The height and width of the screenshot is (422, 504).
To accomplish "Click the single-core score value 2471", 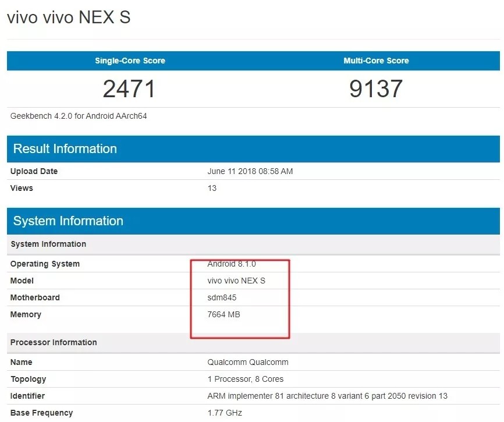I will point(129,88).
